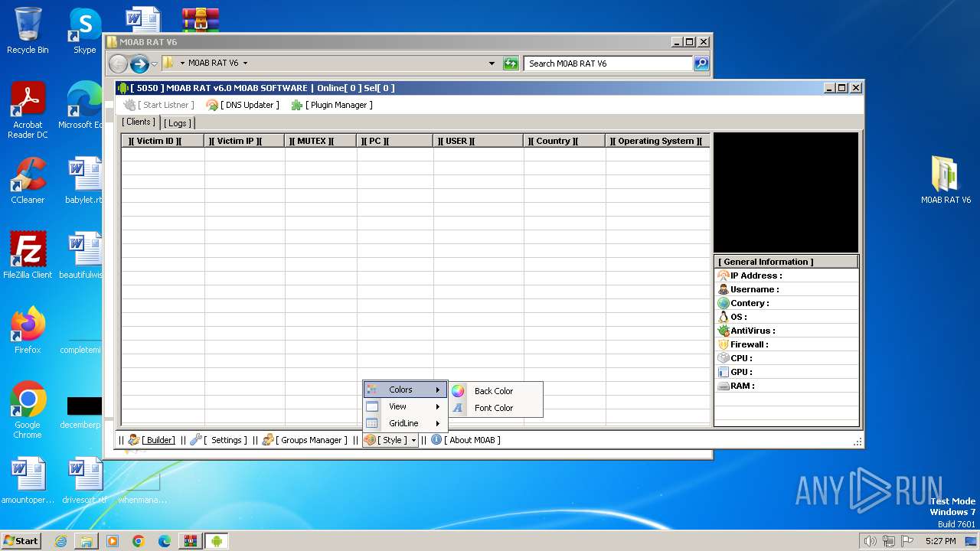
Task: Click the Style palette icon
Action: pos(370,440)
